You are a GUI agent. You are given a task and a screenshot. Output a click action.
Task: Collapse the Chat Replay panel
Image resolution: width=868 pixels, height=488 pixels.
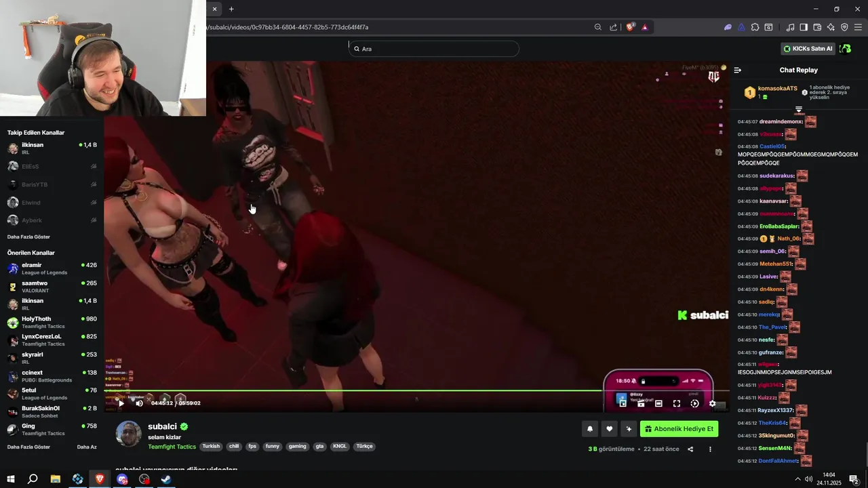click(x=738, y=70)
